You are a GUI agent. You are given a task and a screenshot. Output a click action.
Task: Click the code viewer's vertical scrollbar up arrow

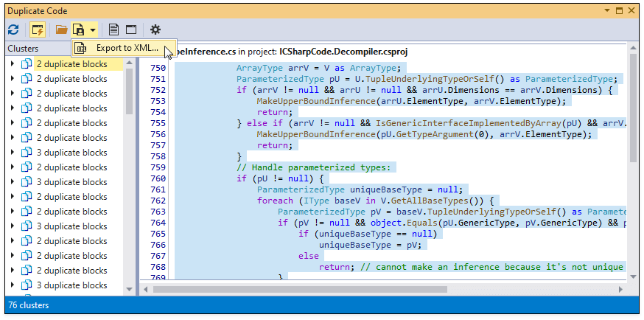(633, 48)
